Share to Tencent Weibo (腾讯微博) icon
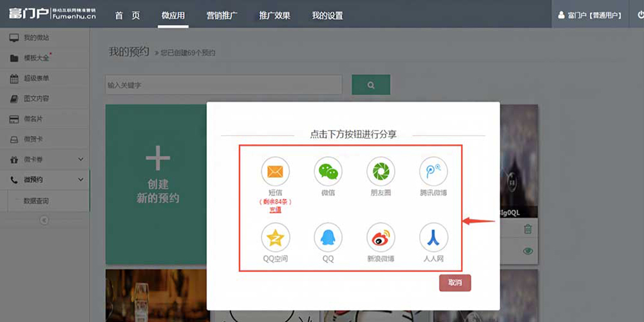Viewport: 644px width, 322px height. [433, 171]
